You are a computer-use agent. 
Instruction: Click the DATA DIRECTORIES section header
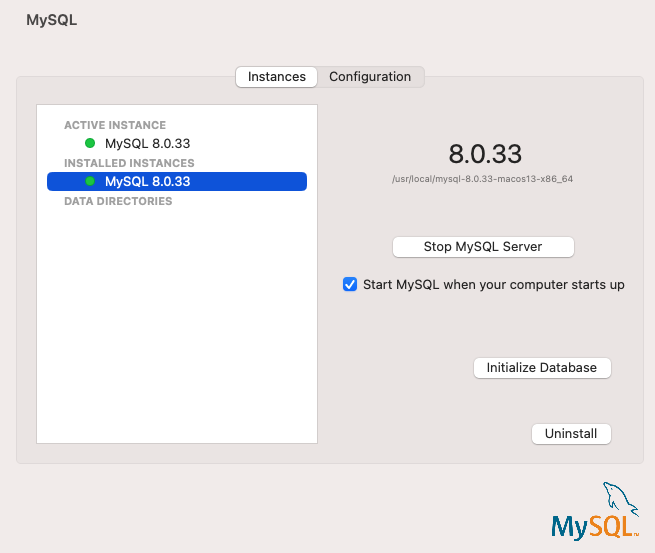118,201
